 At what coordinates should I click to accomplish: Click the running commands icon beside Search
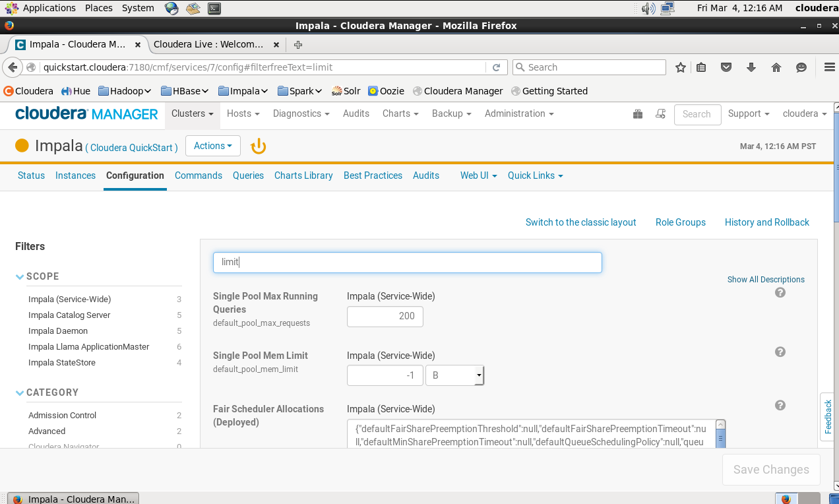coord(660,114)
